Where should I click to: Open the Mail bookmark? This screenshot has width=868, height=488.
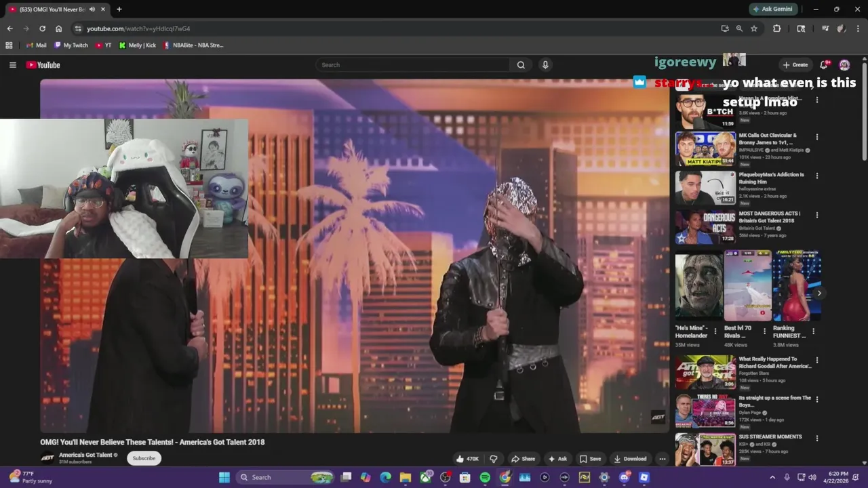click(x=37, y=45)
